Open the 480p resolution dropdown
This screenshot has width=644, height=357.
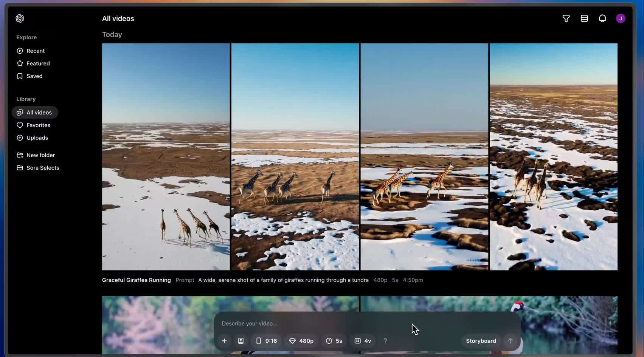point(301,341)
